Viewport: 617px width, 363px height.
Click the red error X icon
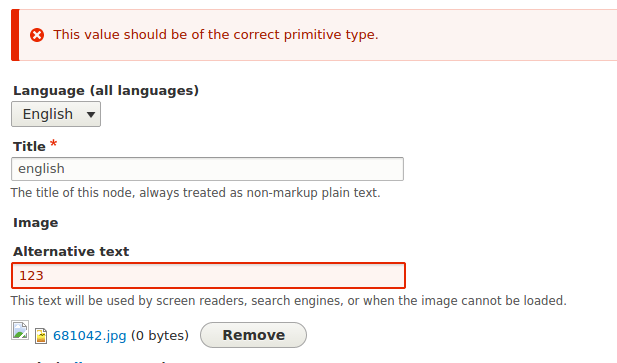37,35
